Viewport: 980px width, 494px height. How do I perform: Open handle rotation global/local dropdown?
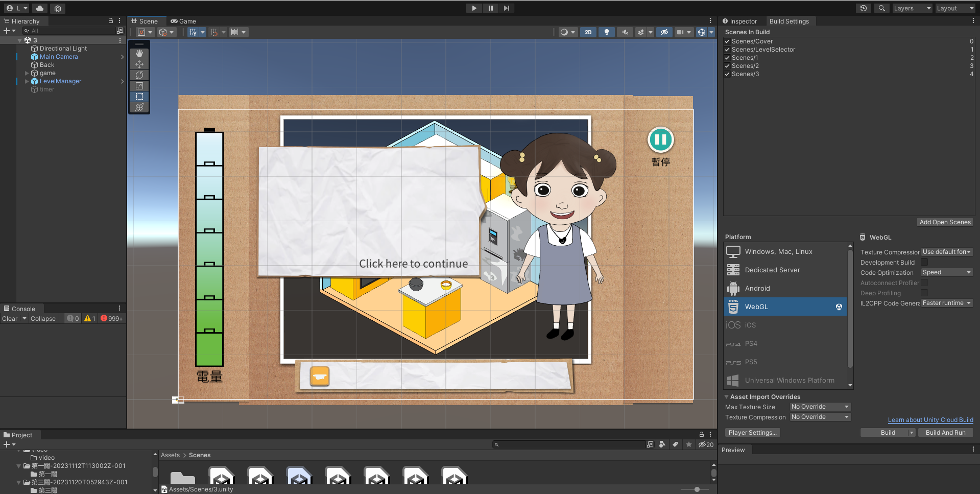pyautogui.click(x=166, y=32)
